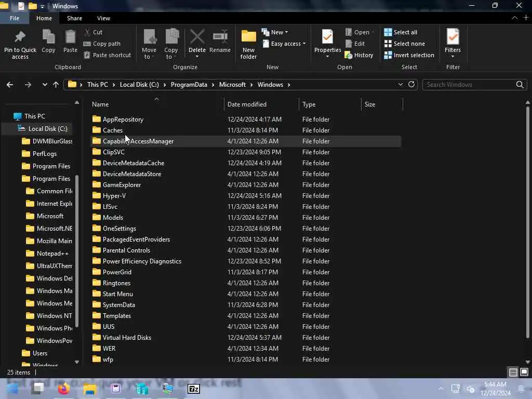Sort by the Size column header

click(382, 104)
